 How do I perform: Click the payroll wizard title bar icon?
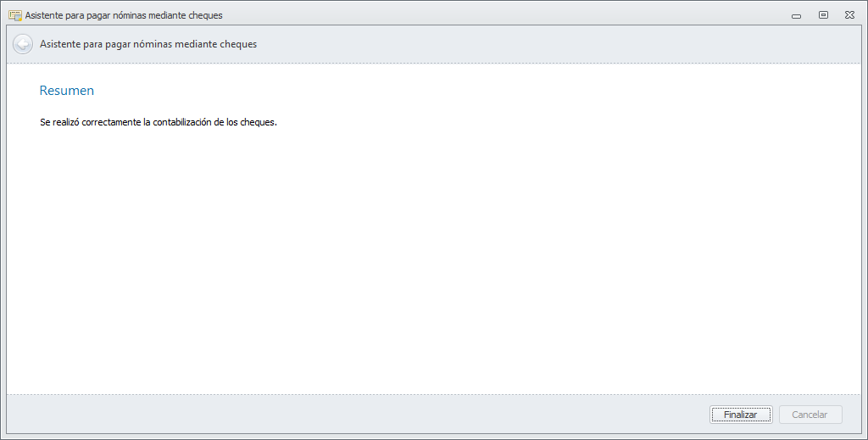pos(14,14)
